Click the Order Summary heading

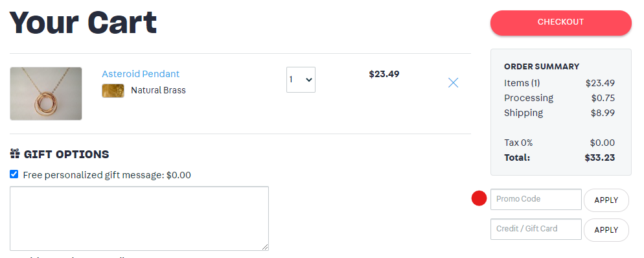click(542, 67)
